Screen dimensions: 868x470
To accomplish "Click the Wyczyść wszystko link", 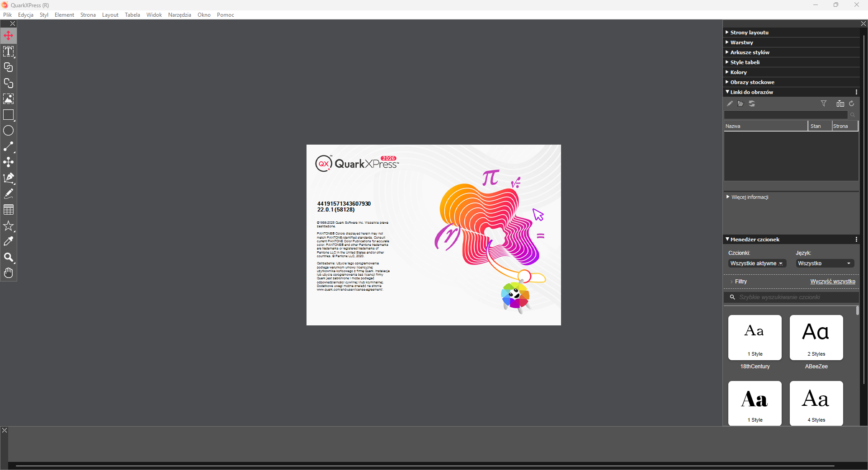I will pyautogui.click(x=833, y=282).
